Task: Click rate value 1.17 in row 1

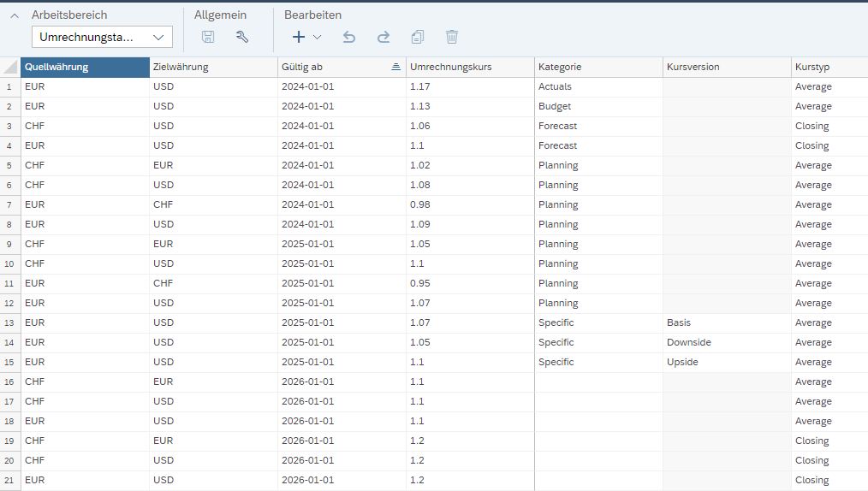Action: coord(470,86)
